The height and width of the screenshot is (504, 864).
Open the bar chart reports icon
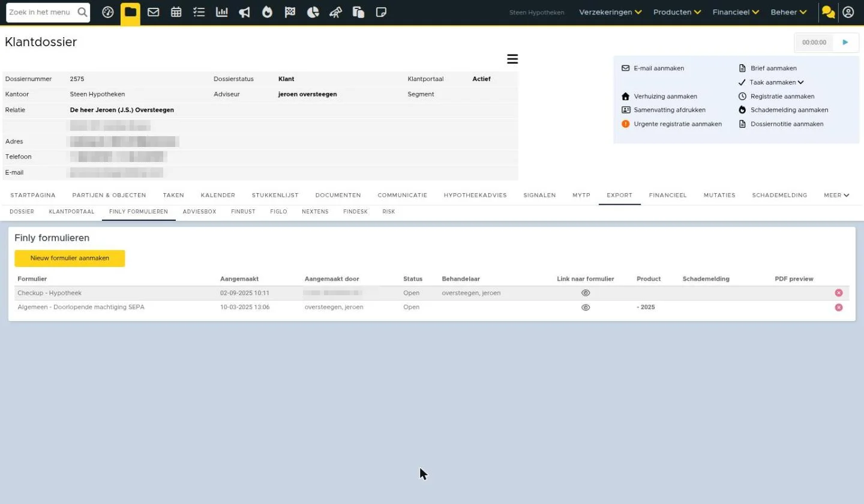(x=222, y=12)
